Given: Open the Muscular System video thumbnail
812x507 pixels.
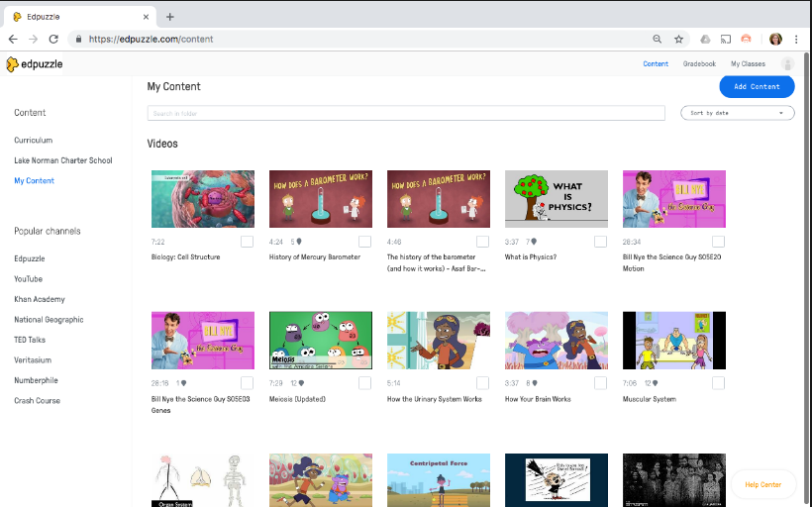Looking at the screenshot, I should [x=673, y=341].
